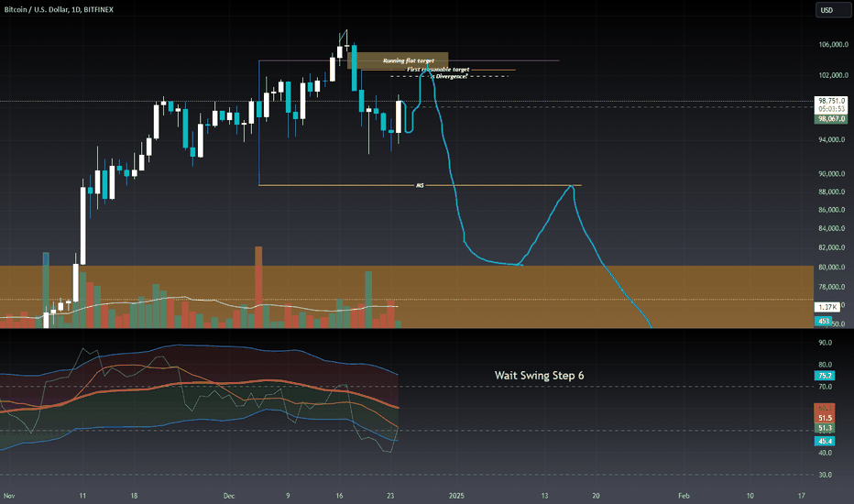The width and height of the screenshot is (854, 504).
Task: Click the 80.0 oscillator scale label
Action: [826, 365]
